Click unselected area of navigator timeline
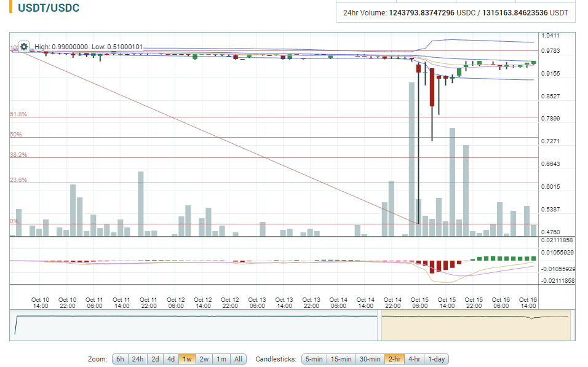 pos(197,324)
